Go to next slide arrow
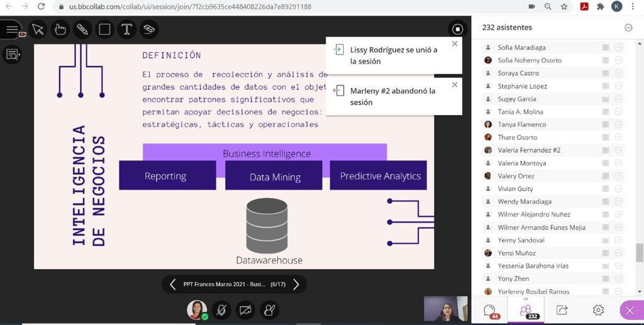The width and height of the screenshot is (644, 325). point(296,285)
